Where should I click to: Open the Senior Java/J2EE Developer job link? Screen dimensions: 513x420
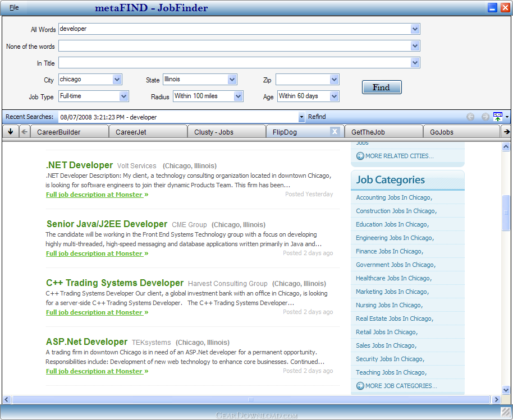coord(107,224)
